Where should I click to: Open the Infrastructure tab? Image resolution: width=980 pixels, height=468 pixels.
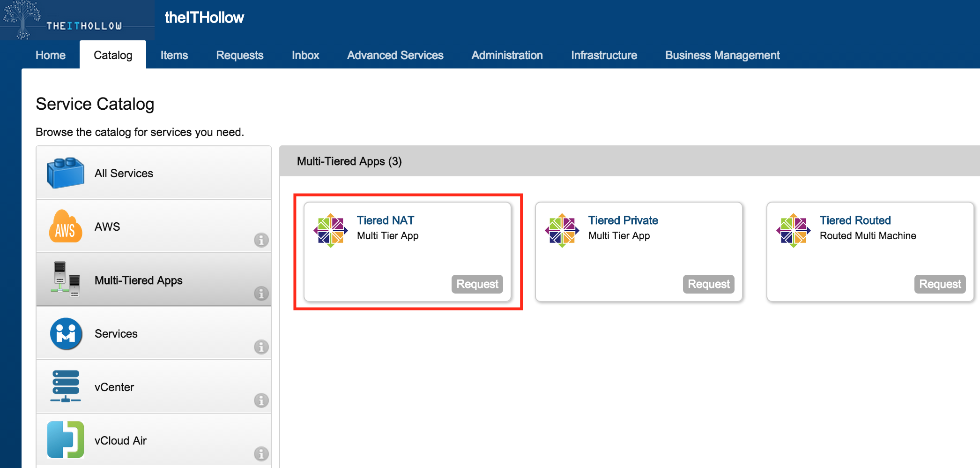(604, 55)
